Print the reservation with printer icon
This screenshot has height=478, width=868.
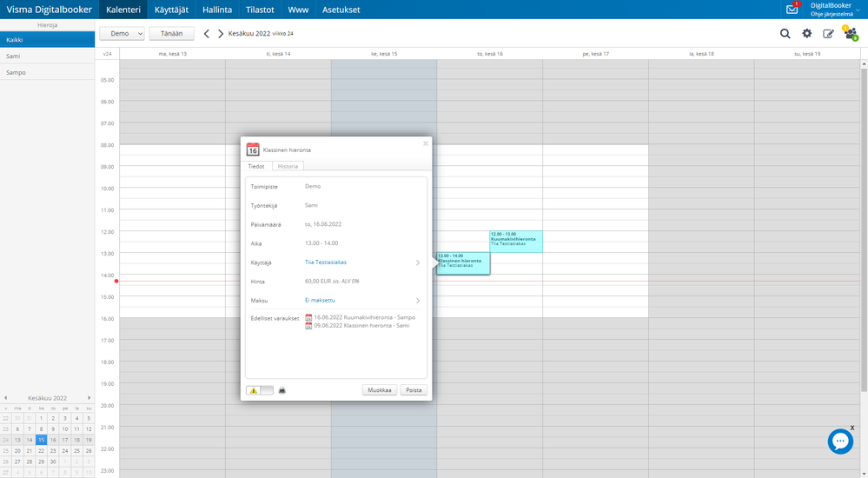pos(282,390)
